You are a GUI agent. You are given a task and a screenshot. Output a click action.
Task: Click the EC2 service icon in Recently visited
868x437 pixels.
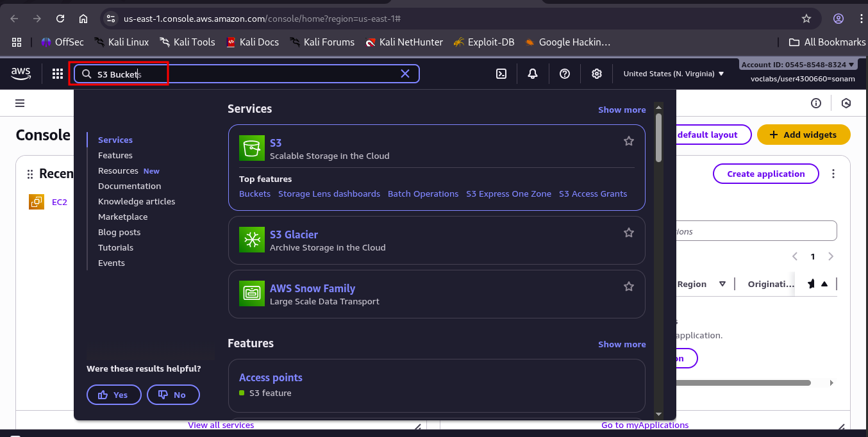[x=37, y=202]
